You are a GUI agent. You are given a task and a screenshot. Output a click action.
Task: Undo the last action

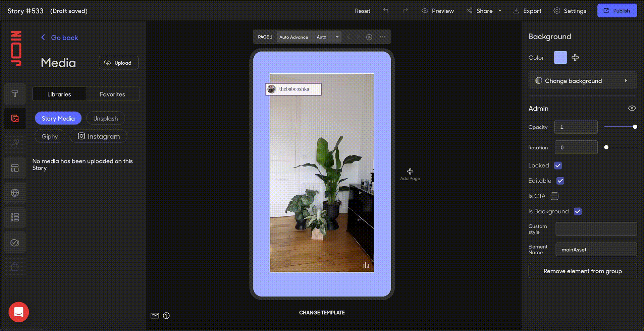(x=386, y=11)
